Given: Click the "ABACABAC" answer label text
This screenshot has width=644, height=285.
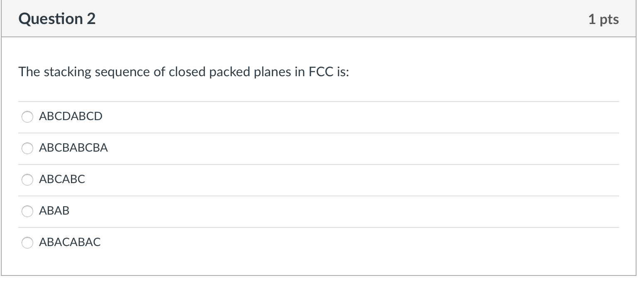Looking at the screenshot, I should point(70,242).
